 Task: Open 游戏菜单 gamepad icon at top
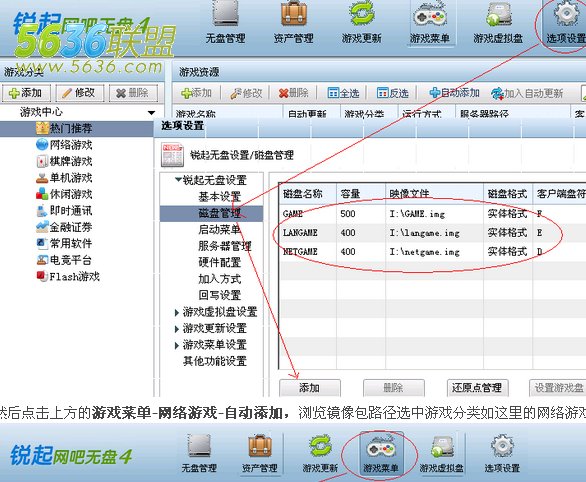point(430,22)
